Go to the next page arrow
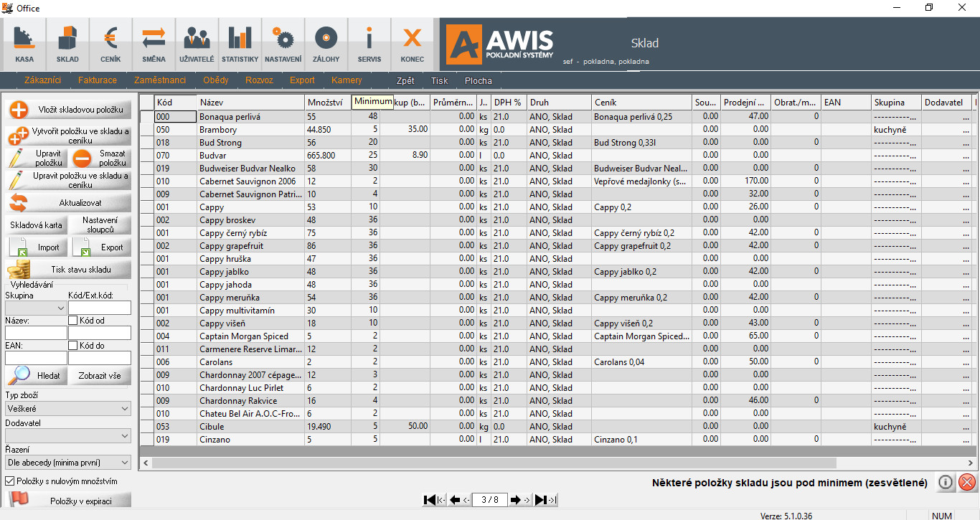This screenshot has height=520, width=980. pyautogui.click(x=515, y=500)
